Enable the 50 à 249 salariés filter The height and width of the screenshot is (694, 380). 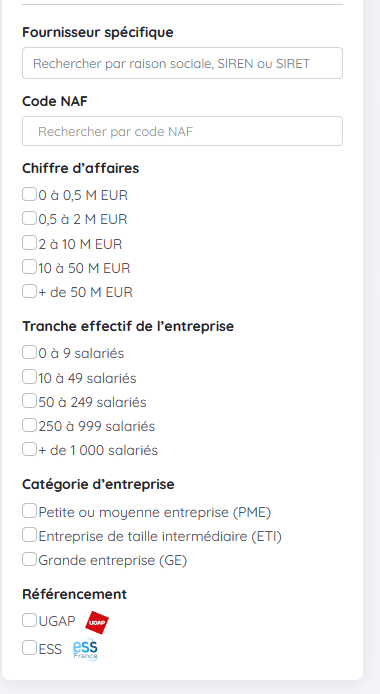click(x=29, y=401)
